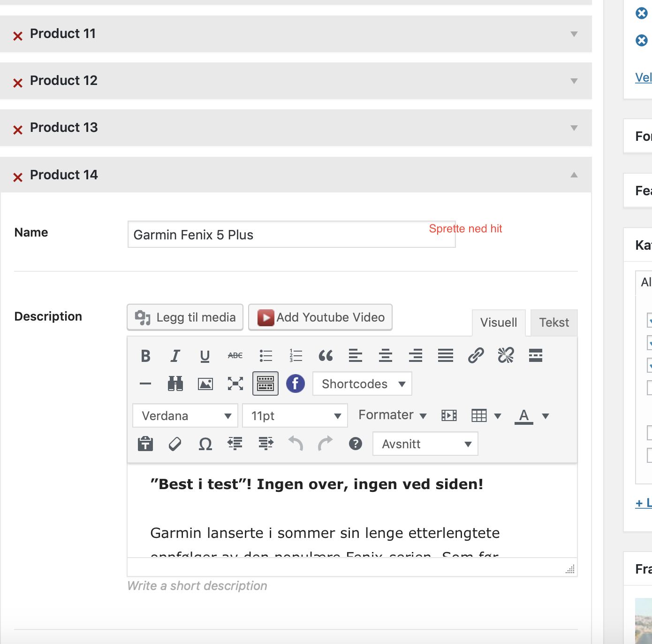This screenshot has height=644, width=652.
Task: Switch to Visuell editor tab
Action: pos(499,322)
